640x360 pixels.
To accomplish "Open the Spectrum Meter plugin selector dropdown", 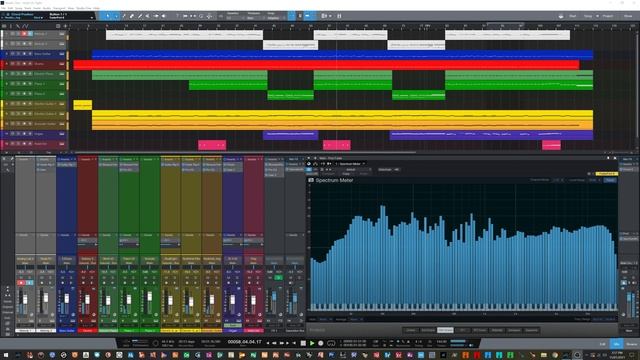I will pyautogui.click(x=351, y=164).
